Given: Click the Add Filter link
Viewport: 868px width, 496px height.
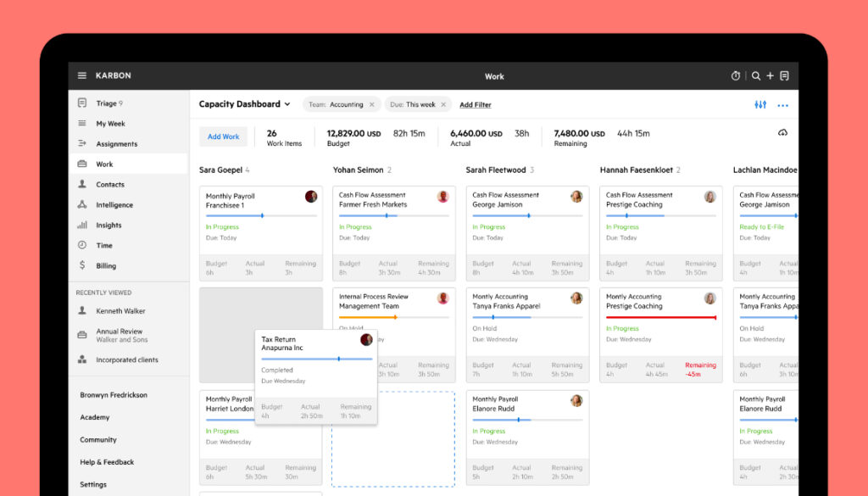Looking at the screenshot, I should pyautogui.click(x=476, y=104).
